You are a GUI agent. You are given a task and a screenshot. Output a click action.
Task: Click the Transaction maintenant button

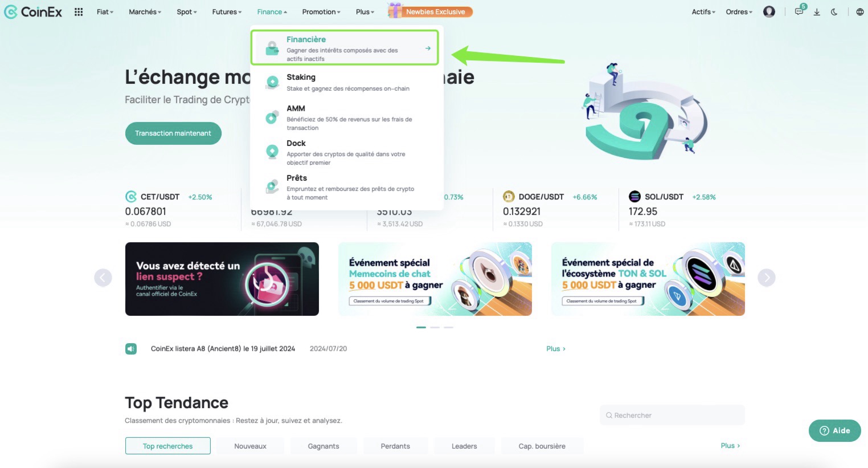tap(173, 133)
